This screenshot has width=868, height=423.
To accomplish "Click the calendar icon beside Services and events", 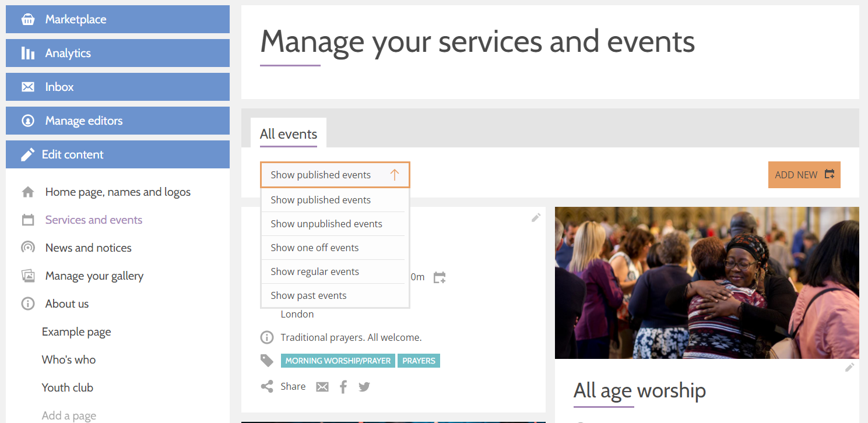I will coord(28,220).
